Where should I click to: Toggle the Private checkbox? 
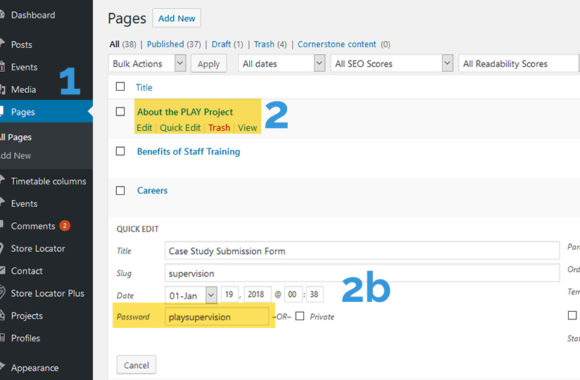pyautogui.click(x=300, y=316)
